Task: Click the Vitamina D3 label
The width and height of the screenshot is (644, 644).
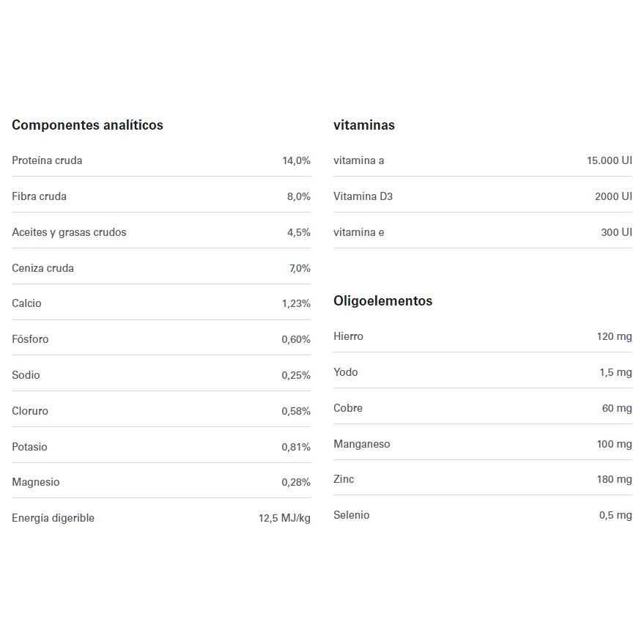Action: coord(363,196)
